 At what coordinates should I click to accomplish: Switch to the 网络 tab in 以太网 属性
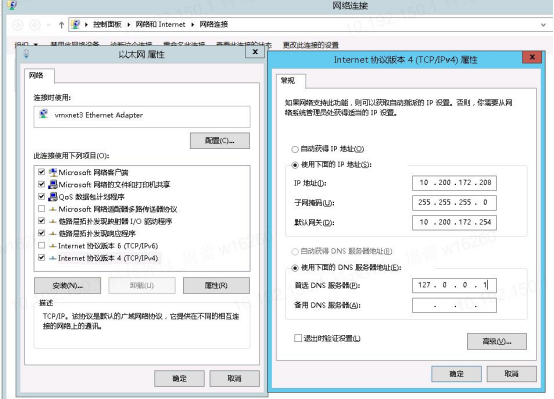click(x=39, y=76)
